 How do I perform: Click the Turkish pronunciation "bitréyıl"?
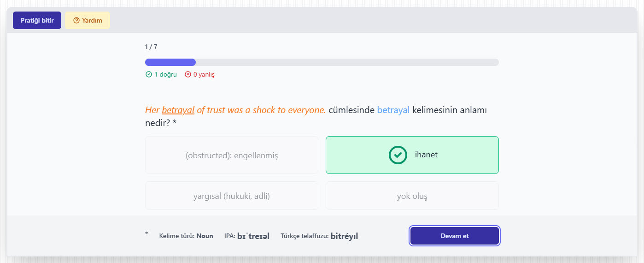click(344, 236)
